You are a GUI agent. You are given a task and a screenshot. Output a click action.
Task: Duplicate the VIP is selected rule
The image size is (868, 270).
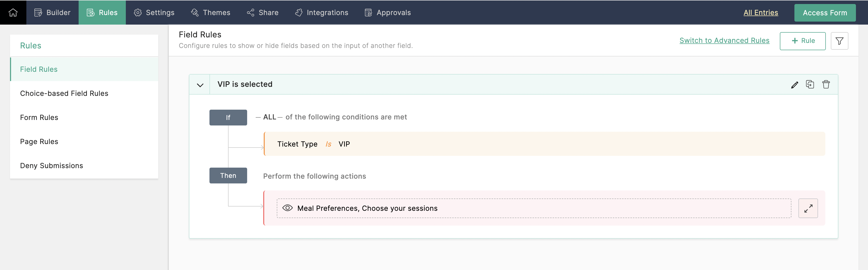[x=810, y=85]
